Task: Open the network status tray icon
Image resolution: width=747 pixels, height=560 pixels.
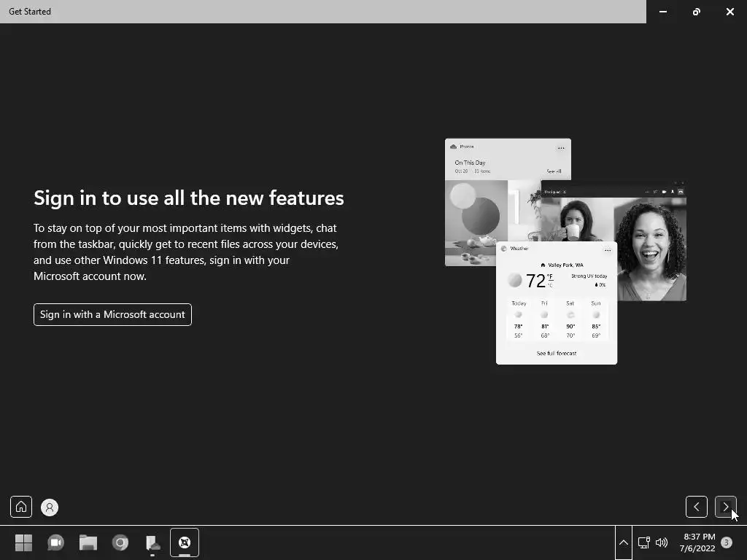Action: coord(644,542)
